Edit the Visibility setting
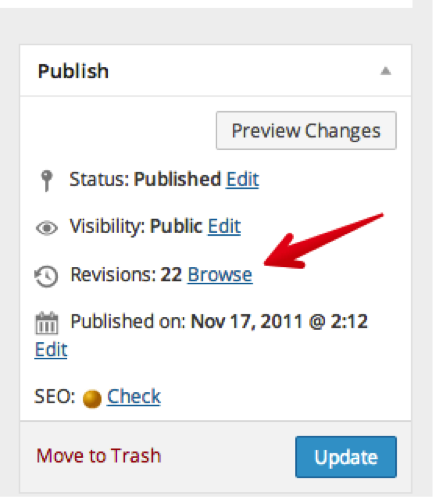This screenshot has height=497, width=433. [224, 226]
